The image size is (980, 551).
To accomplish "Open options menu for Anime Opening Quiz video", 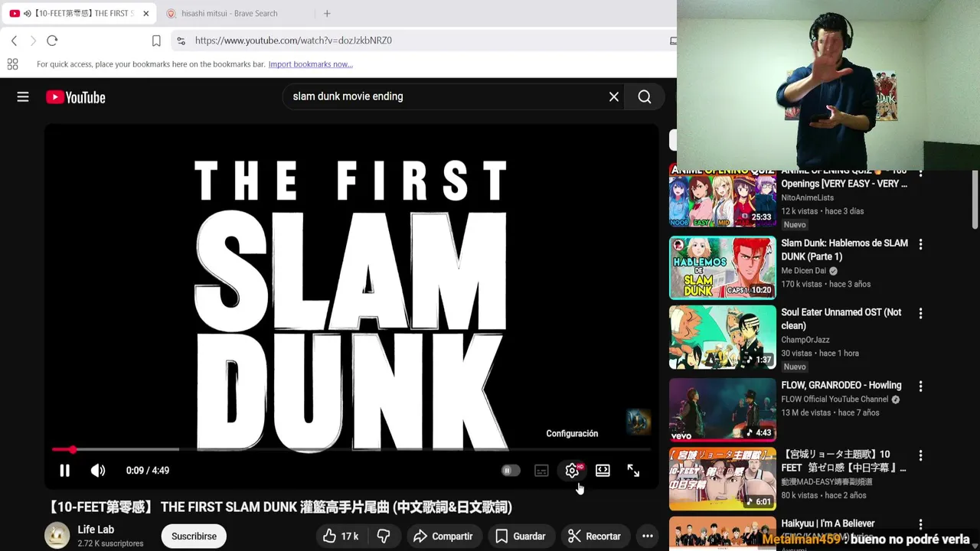I will coord(920,174).
